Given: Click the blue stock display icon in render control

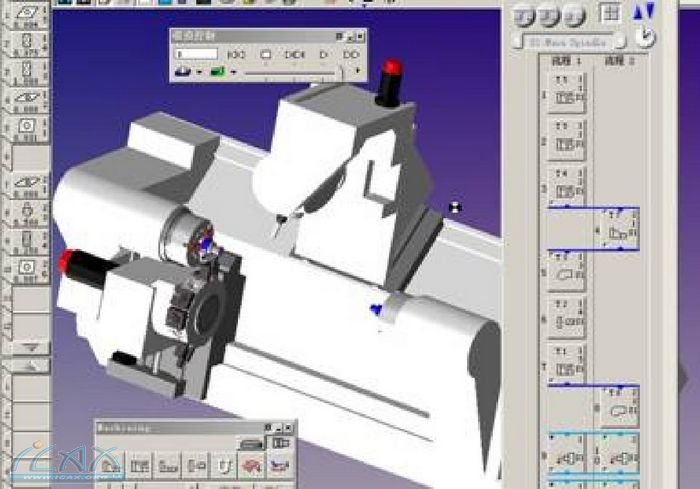Looking at the screenshot, I should click(183, 71).
